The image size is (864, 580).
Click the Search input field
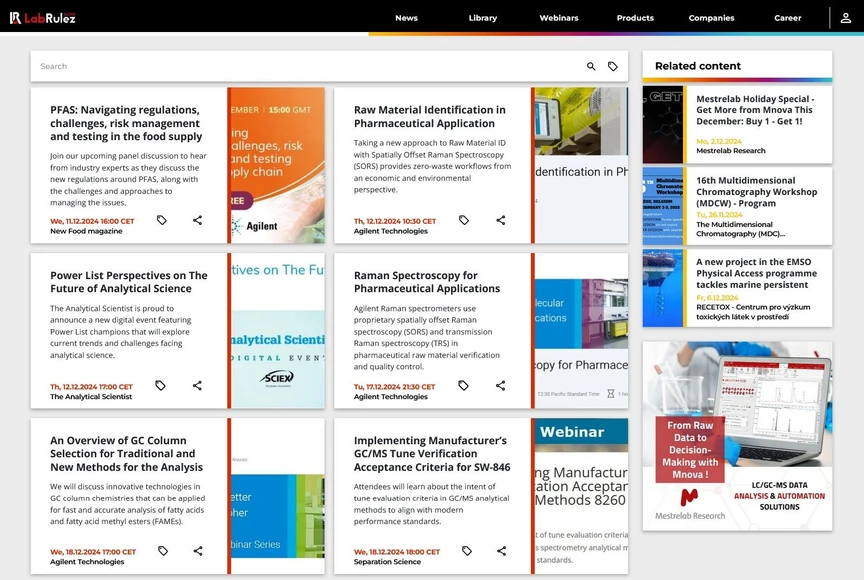tap(309, 66)
